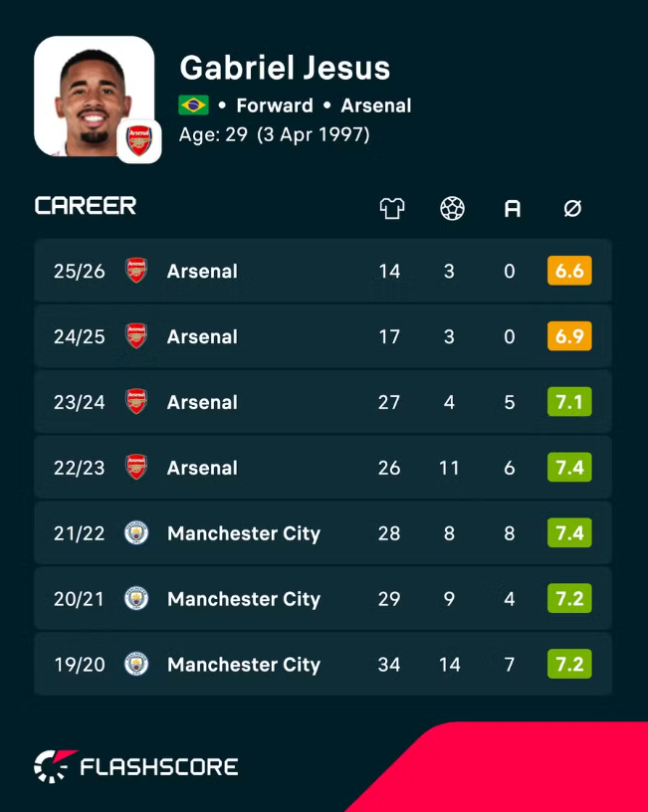
Task: Click the matches played shirt icon
Action: tap(392, 209)
